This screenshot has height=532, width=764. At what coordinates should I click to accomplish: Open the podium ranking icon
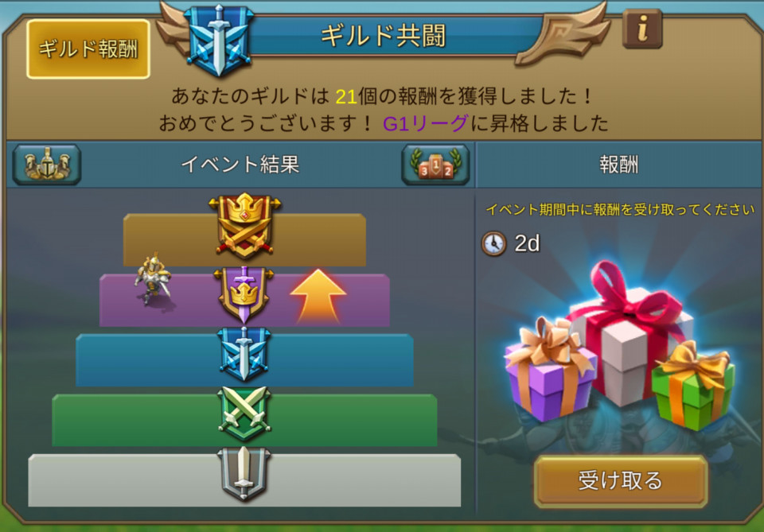point(435,165)
